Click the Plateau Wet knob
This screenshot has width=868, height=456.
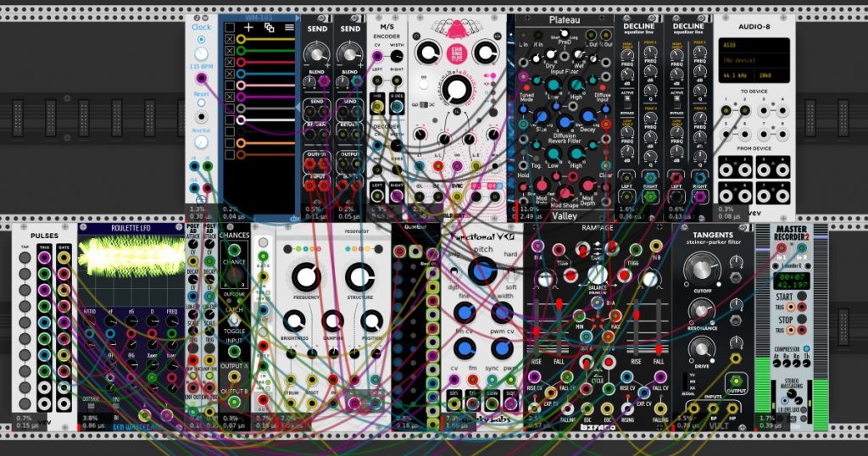click(578, 54)
